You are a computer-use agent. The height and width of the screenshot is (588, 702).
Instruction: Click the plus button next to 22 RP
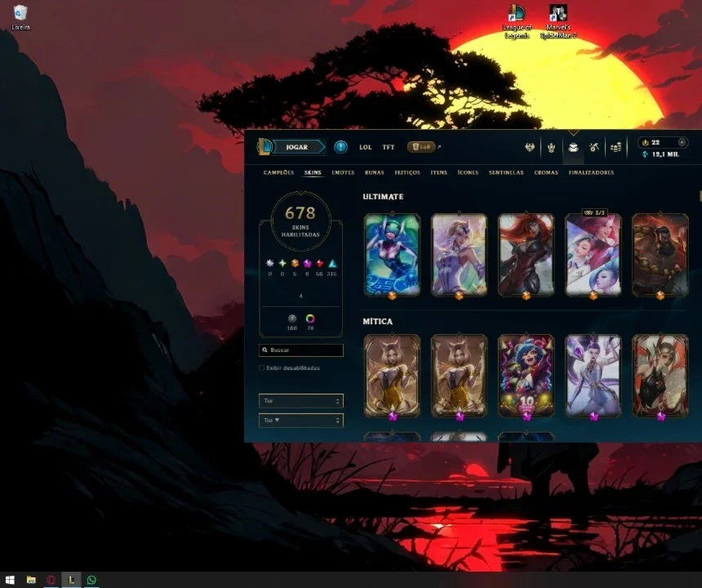coord(682,142)
